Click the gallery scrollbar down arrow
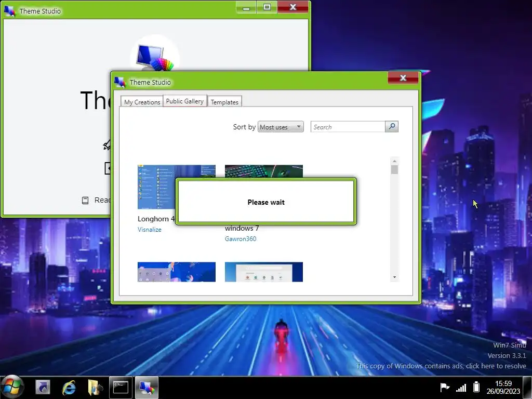Image resolution: width=532 pixels, height=399 pixels. click(394, 277)
